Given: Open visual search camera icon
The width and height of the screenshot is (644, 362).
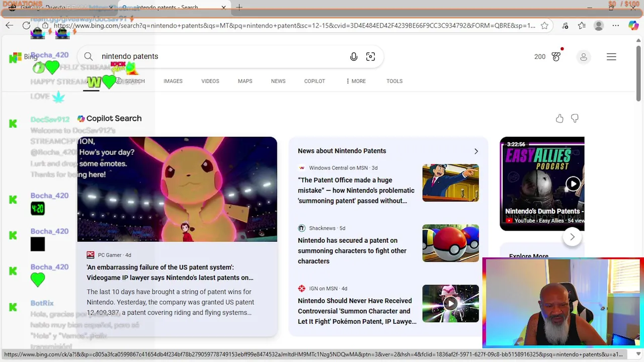Looking at the screenshot, I should pos(370,57).
